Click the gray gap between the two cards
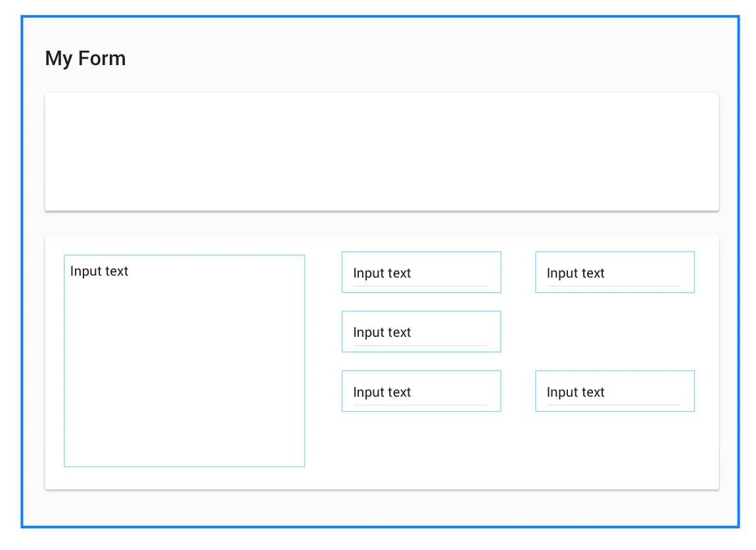This screenshot has height=550, width=756. [381, 224]
